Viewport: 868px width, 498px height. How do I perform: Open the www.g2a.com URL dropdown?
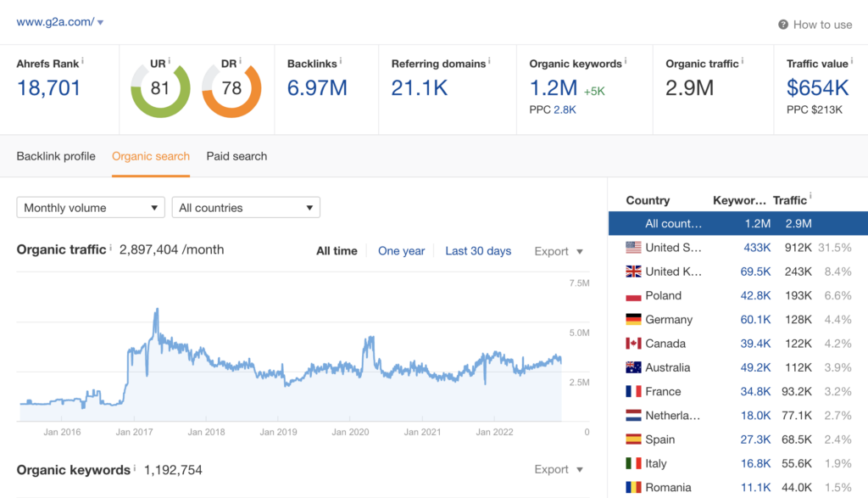pos(100,23)
